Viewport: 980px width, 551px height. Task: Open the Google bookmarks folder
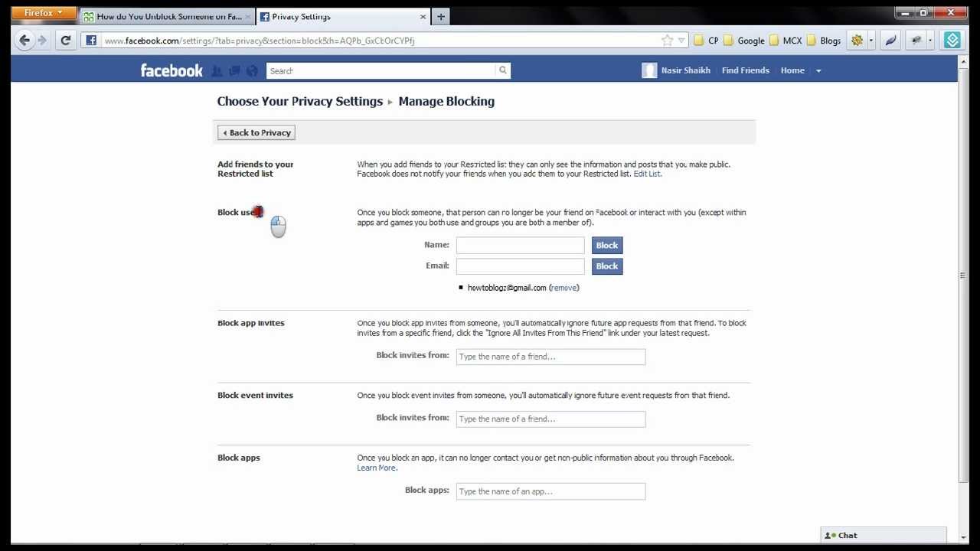pyautogui.click(x=744, y=41)
